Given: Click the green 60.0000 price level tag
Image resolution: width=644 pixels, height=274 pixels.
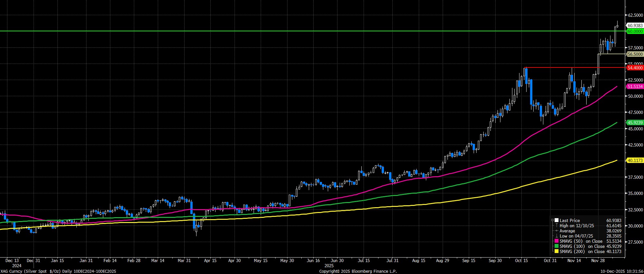Looking at the screenshot, I should (634, 31).
